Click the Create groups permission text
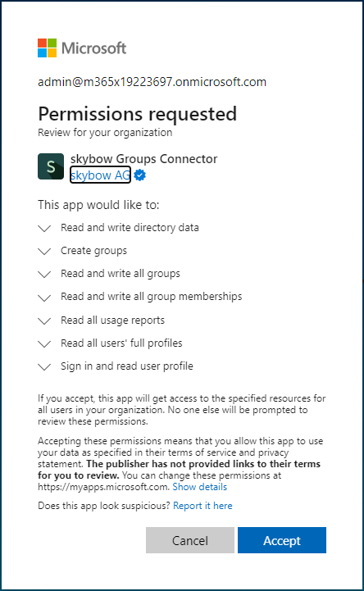 (x=93, y=251)
